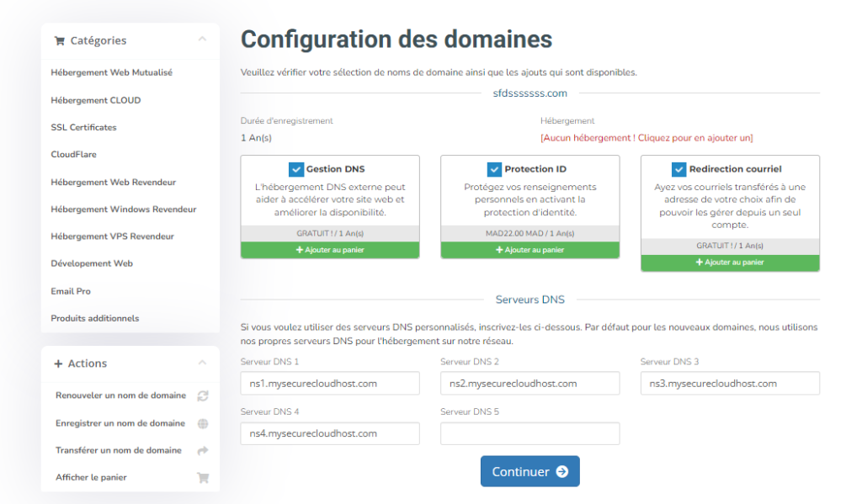Click the arrow icon inside Continuer button
862x504 pixels.
click(562, 472)
